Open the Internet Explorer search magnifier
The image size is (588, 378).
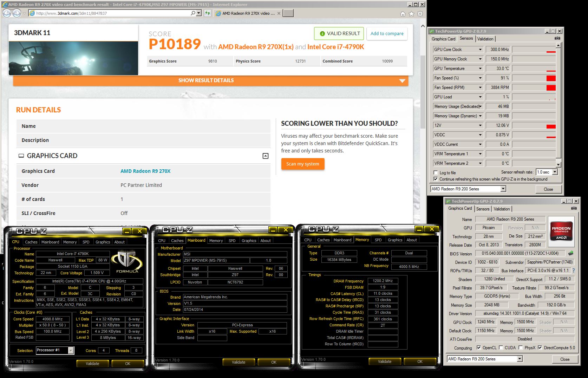[193, 13]
